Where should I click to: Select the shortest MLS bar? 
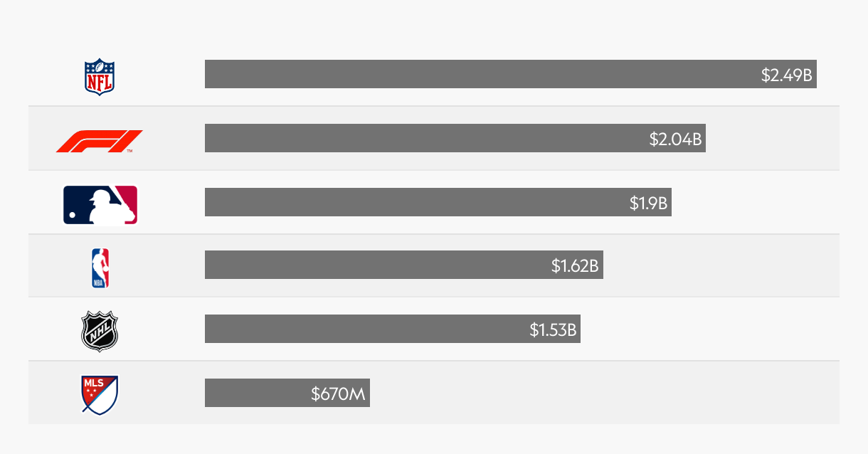coord(287,393)
